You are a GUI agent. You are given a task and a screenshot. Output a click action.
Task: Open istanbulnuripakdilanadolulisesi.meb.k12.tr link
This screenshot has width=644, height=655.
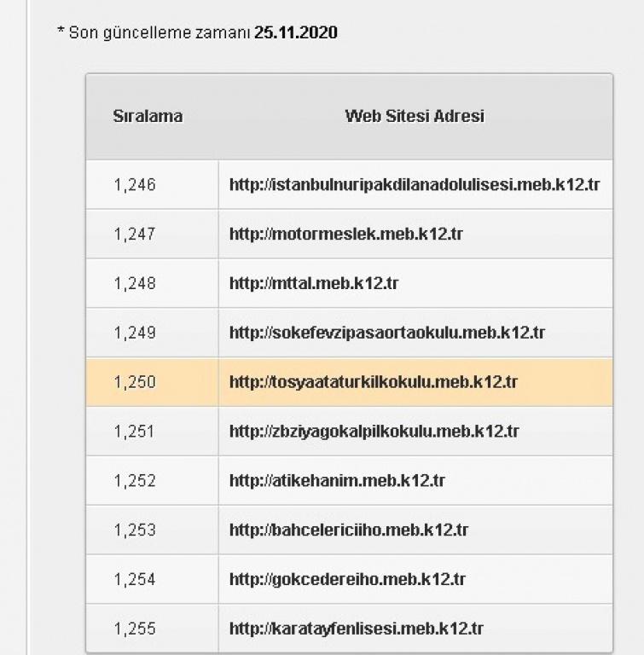click(415, 184)
